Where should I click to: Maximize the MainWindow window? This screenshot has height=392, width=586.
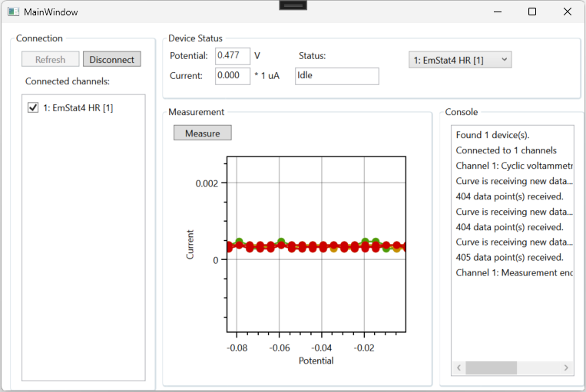tap(532, 12)
